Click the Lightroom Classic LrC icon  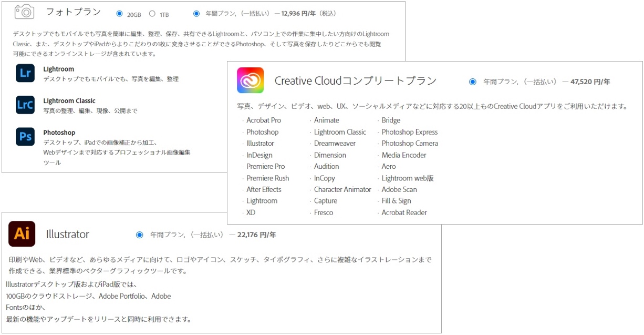coord(25,105)
